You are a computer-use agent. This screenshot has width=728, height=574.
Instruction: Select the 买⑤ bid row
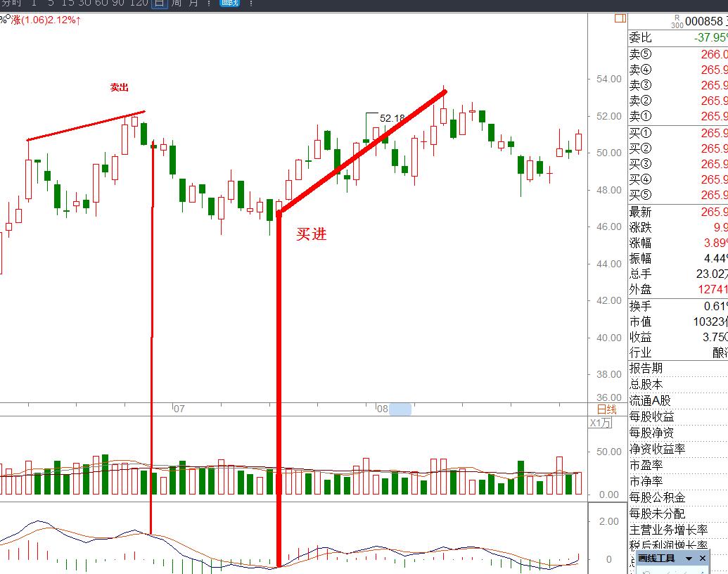678,195
